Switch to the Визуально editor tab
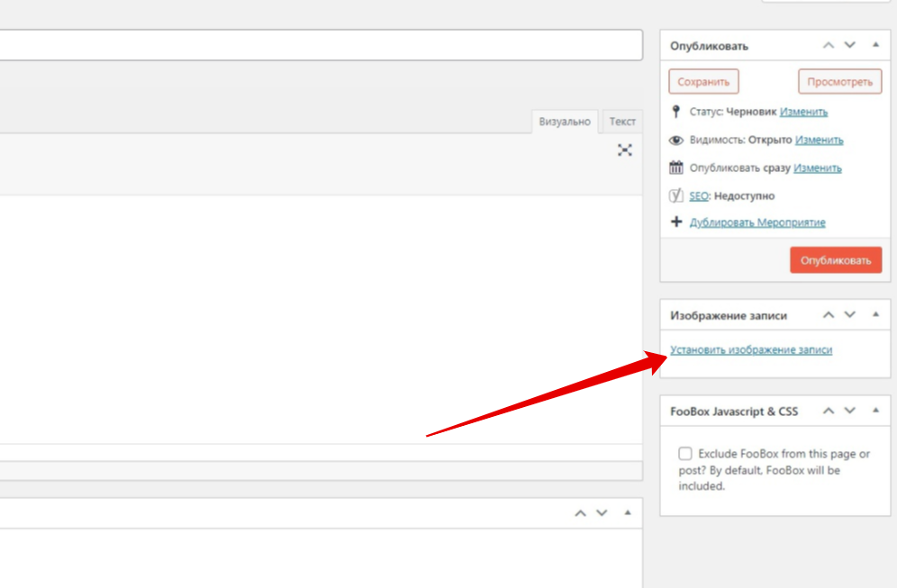The height and width of the screenshot is (588, 897). pos(565,122)
